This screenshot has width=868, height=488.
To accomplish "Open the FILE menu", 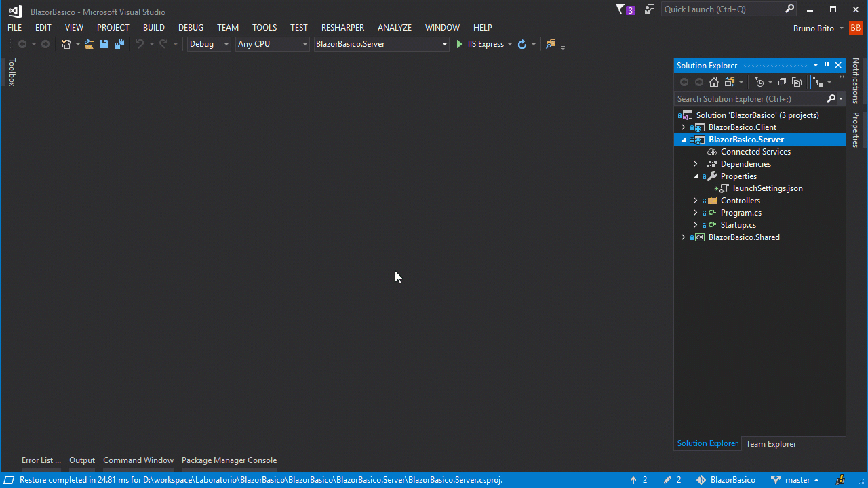I will pyautogui.click(x=14, y=28).
